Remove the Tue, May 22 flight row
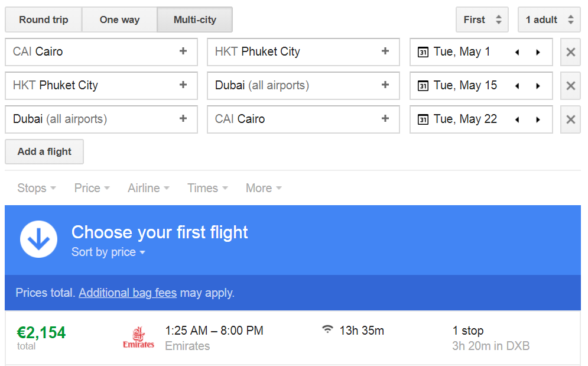The height and width of the screenshot is (366, 588). (x=570, y=119)
